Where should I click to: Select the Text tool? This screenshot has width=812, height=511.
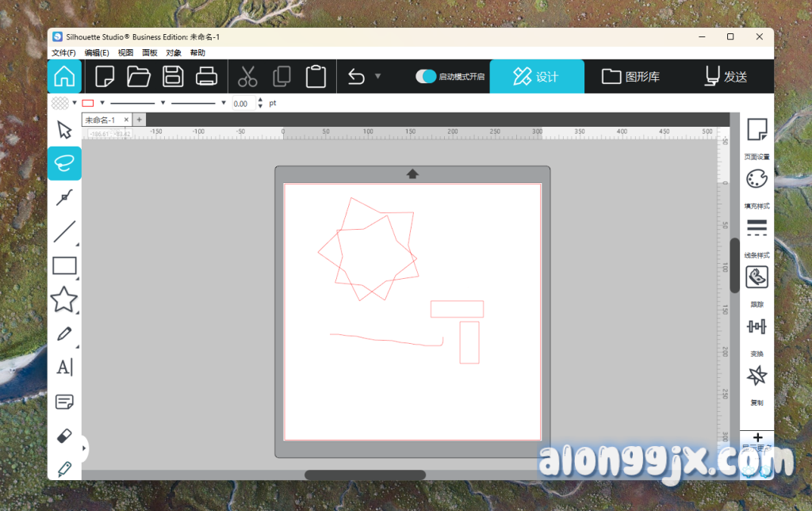click(64, 367)
